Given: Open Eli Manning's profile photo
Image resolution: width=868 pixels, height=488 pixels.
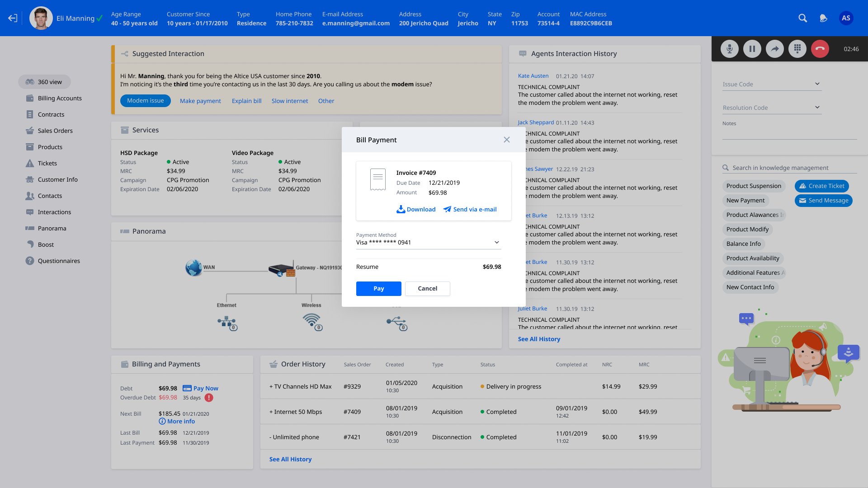Looking at the screenshot, I should (41, 18).
